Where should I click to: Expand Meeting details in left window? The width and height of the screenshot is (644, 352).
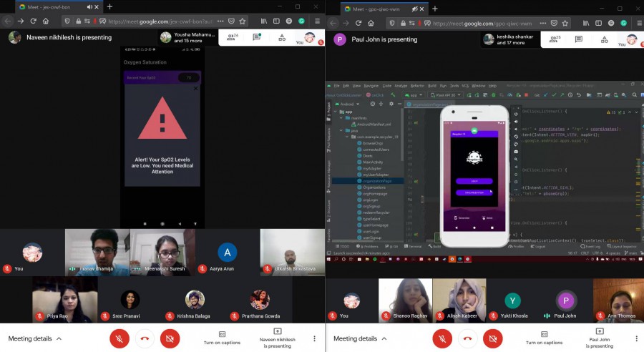pyautogui.click(x=35, y=338)
